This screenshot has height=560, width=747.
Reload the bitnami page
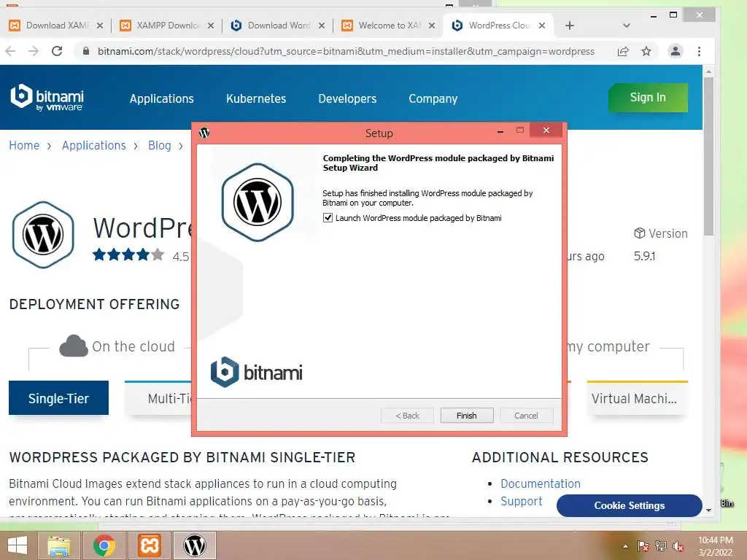[x=57, y=51]
